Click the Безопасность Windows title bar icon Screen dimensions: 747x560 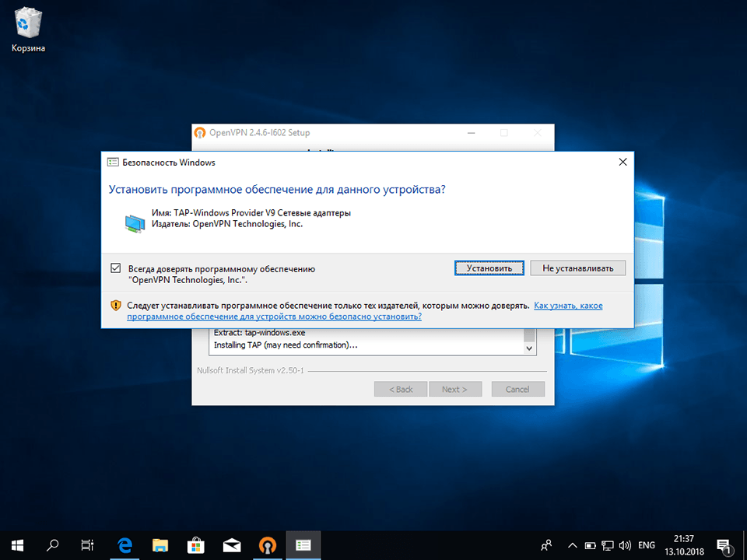coord(113,163)
